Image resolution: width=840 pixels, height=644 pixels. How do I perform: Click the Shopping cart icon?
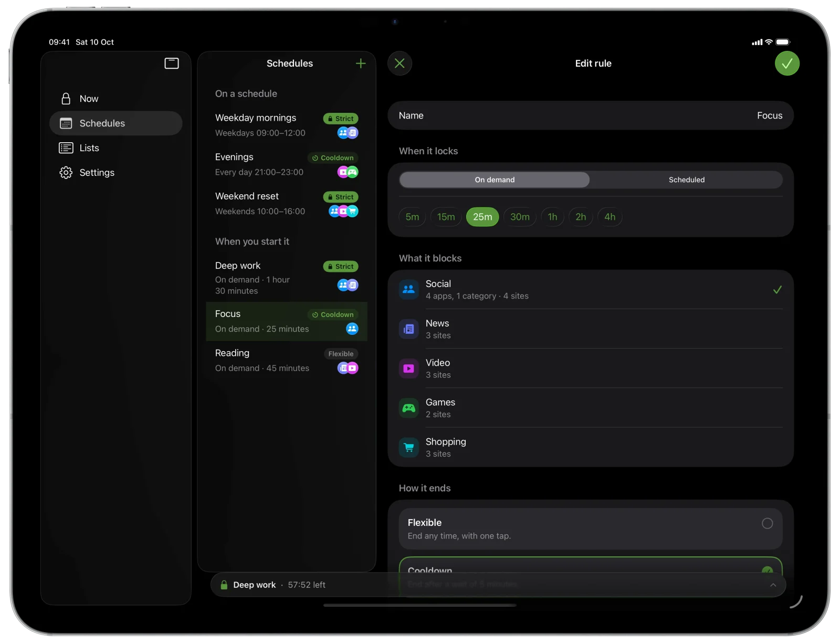tap(409, 448)
